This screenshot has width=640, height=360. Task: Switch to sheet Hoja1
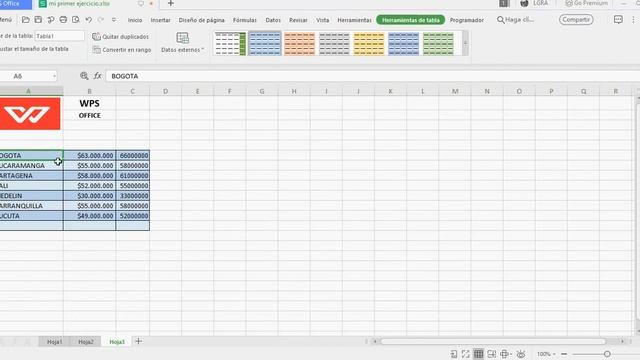point(54,342)
